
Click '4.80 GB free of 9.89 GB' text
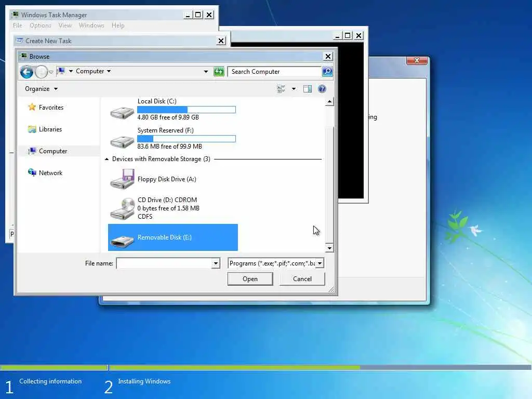(x=168, y=117)
